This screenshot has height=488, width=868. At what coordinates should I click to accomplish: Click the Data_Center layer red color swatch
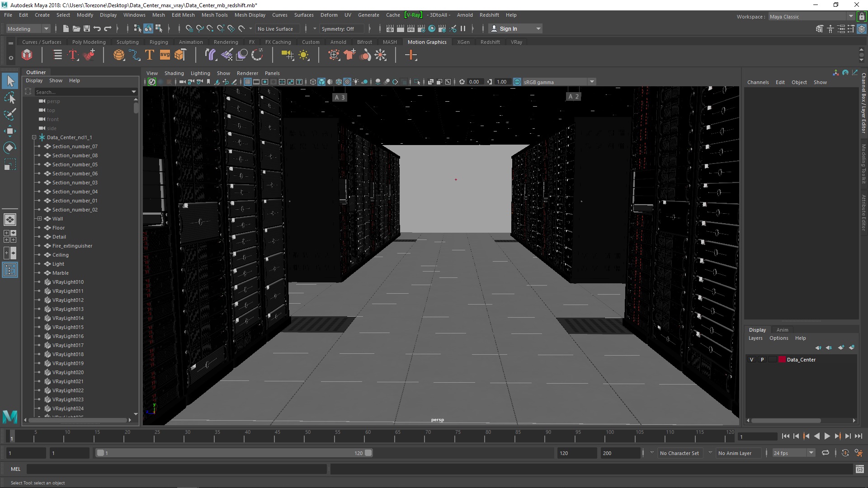(782, 360)
